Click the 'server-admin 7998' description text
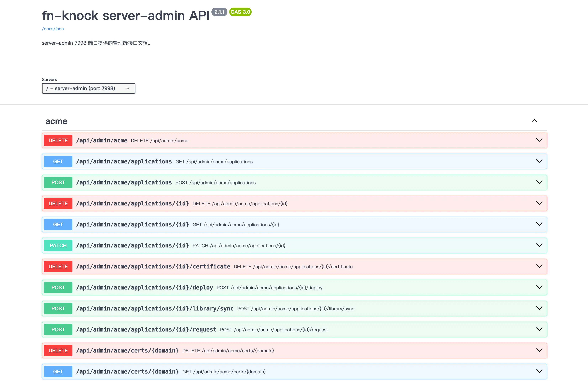The width and height of the screenshot is (588, 381). coord(96,43)
